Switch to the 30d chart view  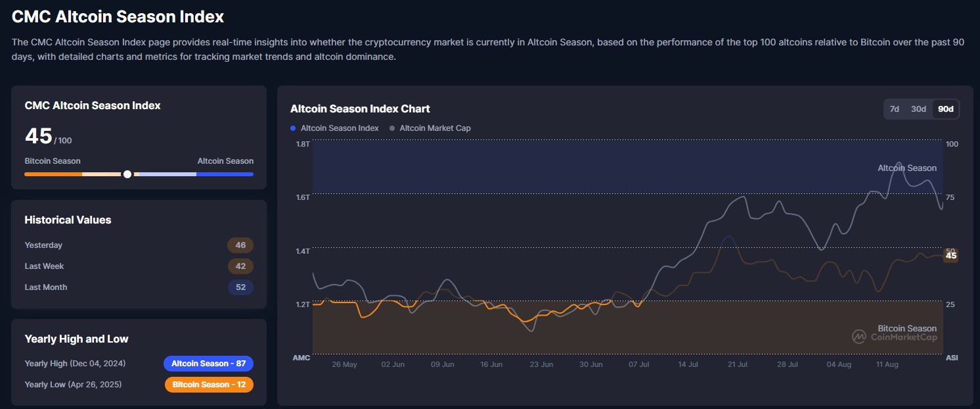[x=918, y=109]
